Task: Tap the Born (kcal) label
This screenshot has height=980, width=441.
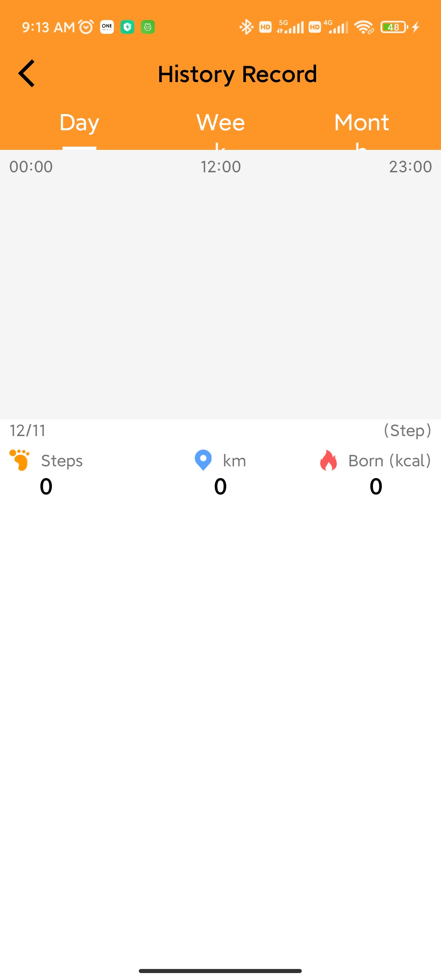Action: coord(390,461)
